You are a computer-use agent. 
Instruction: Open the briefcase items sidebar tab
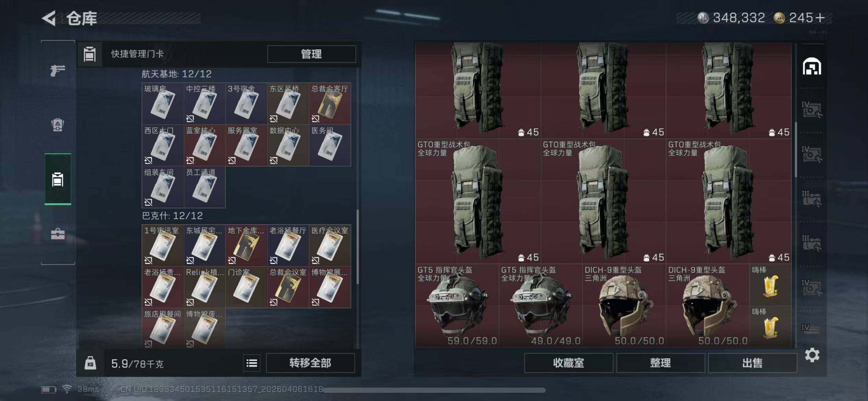tap(58, 234)
